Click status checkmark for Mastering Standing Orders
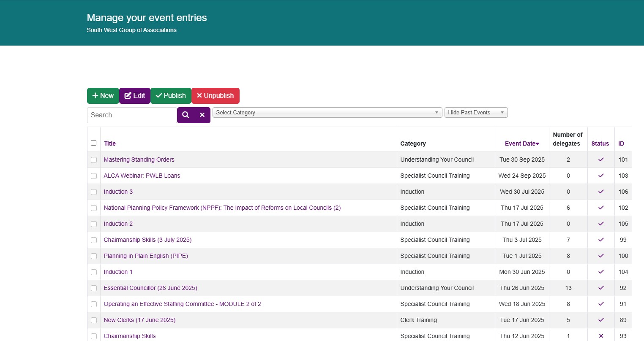This screenshot has height=341, width=644. coord(601,160)
